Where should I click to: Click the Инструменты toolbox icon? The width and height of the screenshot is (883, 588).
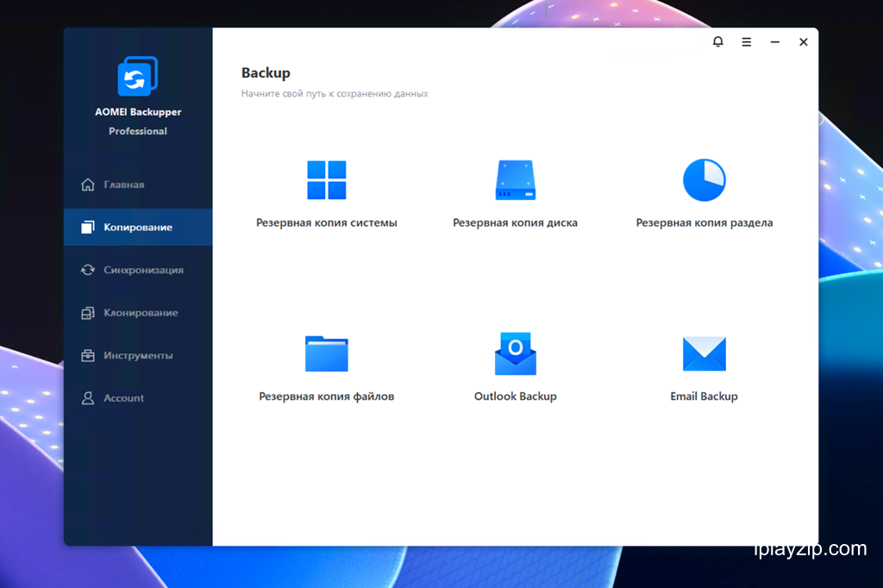88,355
